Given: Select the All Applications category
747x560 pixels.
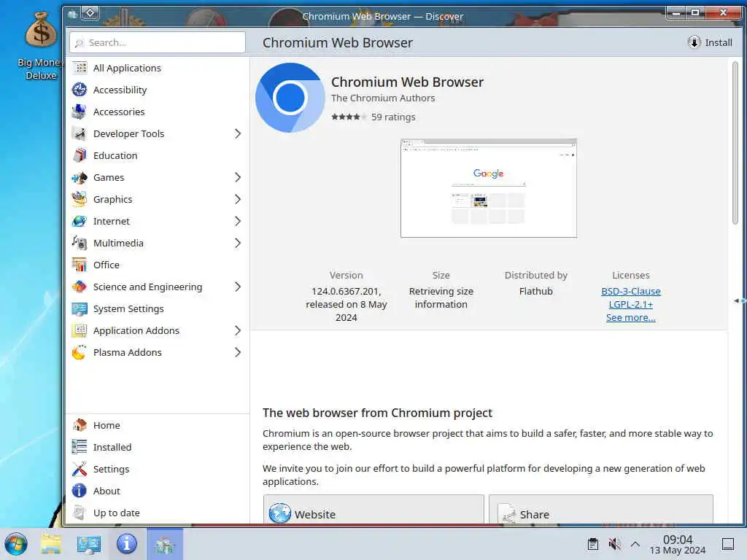Looking at the screenshot, I should (158, 68).
